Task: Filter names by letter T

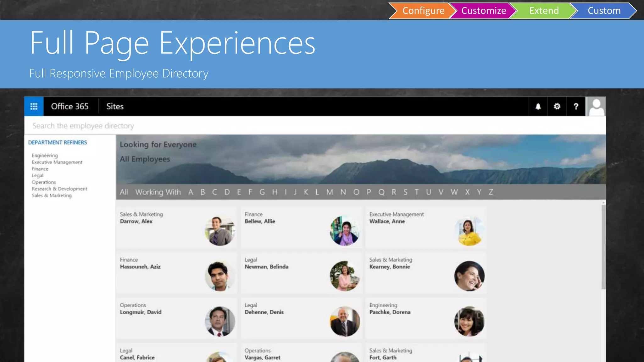Action: pos(417,192)
